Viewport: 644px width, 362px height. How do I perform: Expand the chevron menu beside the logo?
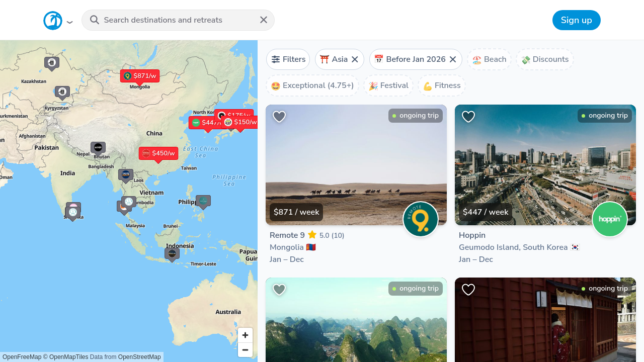click(x=70, y=22)
